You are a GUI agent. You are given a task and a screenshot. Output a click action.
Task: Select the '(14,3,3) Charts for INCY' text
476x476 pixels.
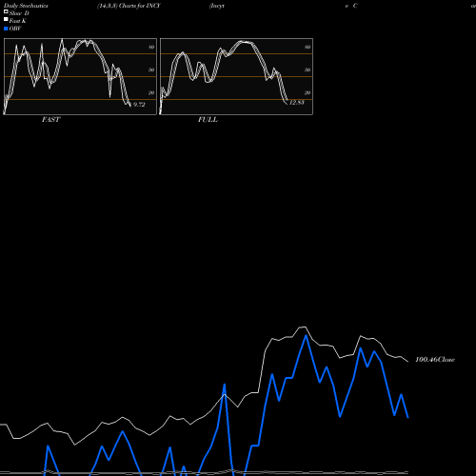tap(129, 6)
